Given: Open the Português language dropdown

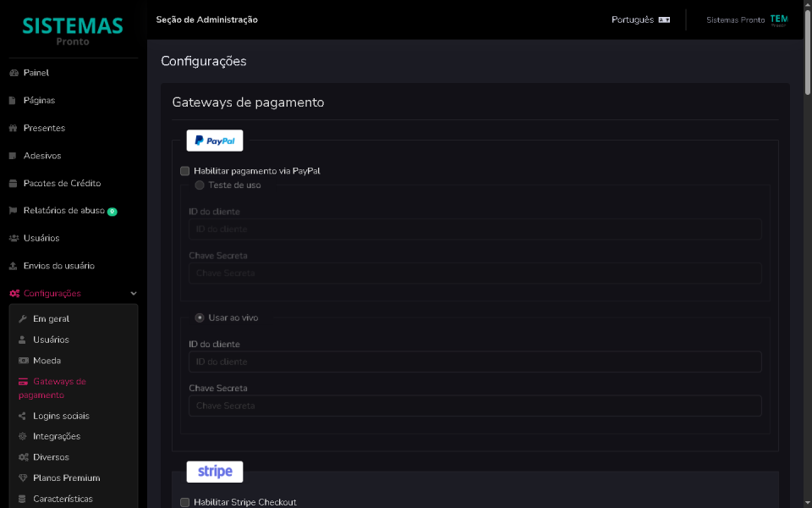Looking at the screenshot, I should [640, 19].
